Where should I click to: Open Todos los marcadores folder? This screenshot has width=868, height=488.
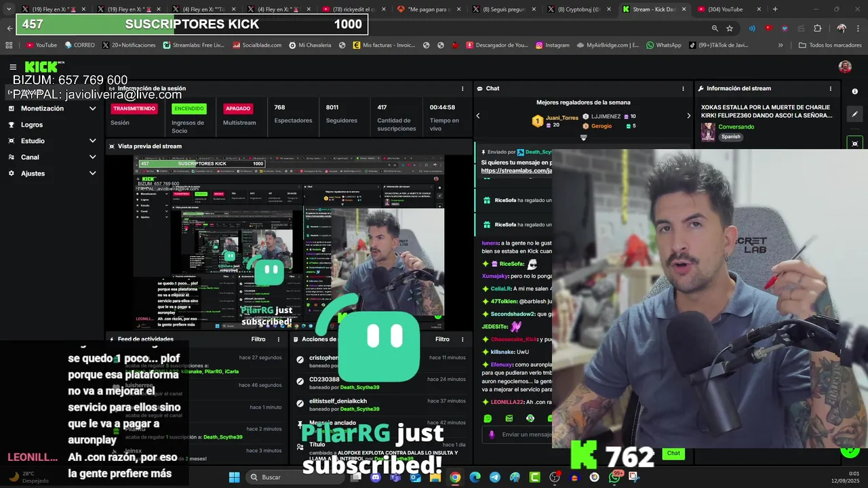(x=830, y=45)
